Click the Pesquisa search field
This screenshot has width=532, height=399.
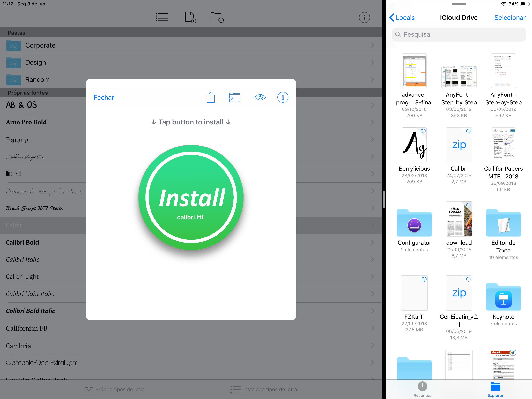(x=459, y=34)
